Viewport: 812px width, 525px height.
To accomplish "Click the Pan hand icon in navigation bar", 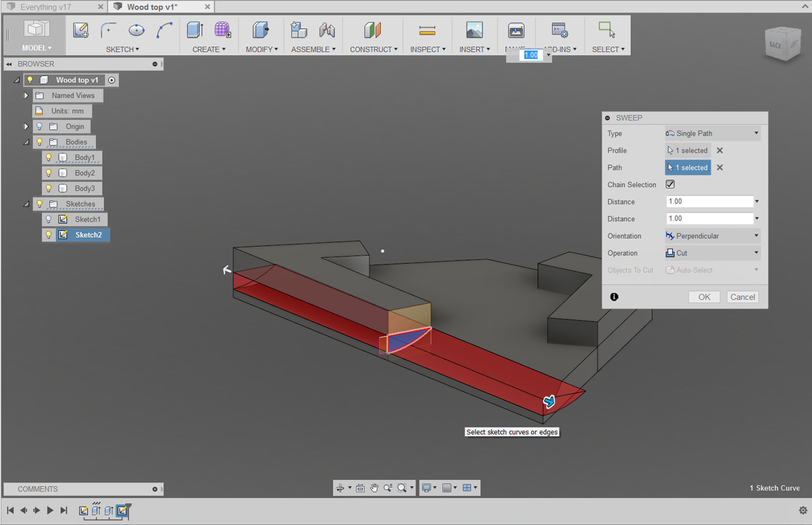I will (374, 488).
